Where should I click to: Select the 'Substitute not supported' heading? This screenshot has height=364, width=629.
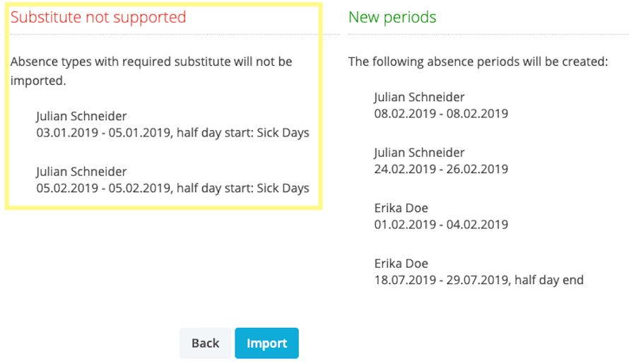coord(98,17)
